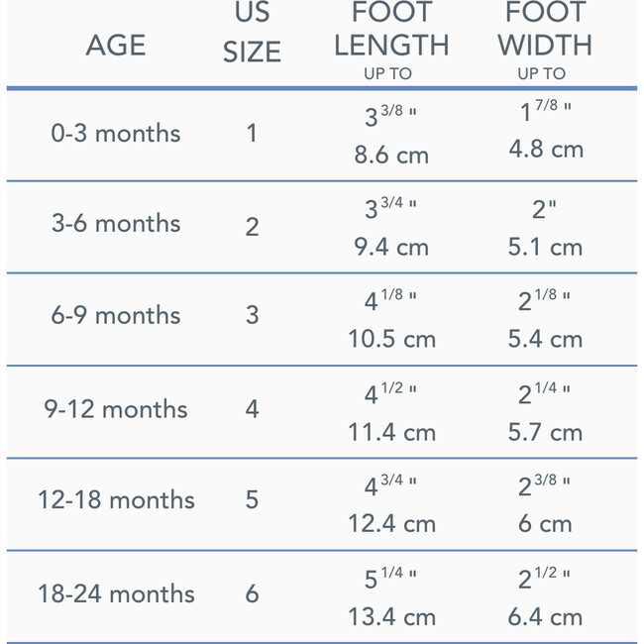Image resolution: width=644 pixels, height=644 pixels.
Task: Select the 9.4 cm foot length value
Action: click(x=391, y=247)
